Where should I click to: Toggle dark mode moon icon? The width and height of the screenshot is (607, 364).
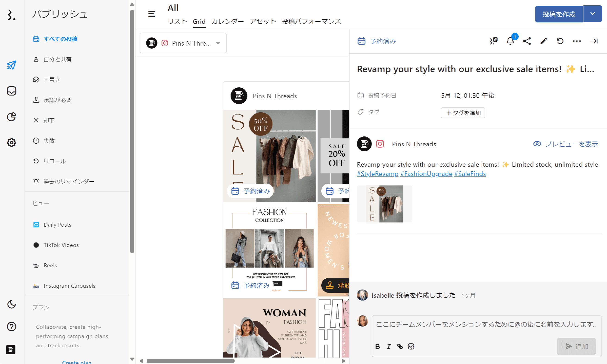(12, 304)
